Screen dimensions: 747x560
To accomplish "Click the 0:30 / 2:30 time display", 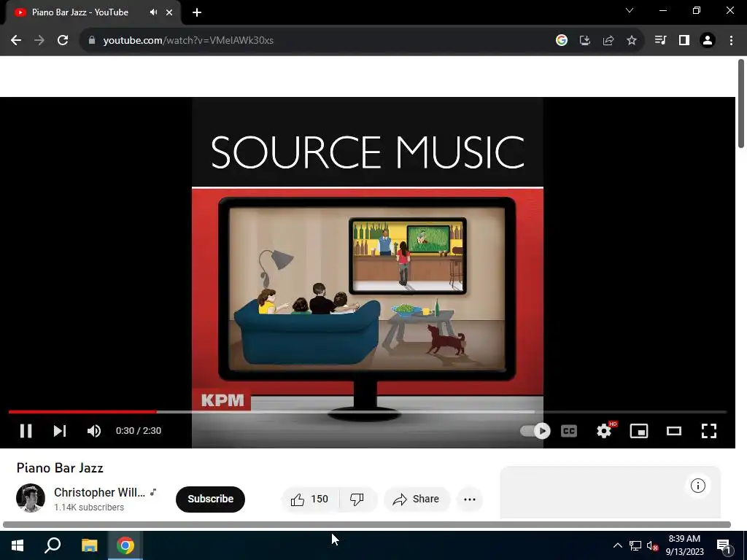I will tap(139, 431).
